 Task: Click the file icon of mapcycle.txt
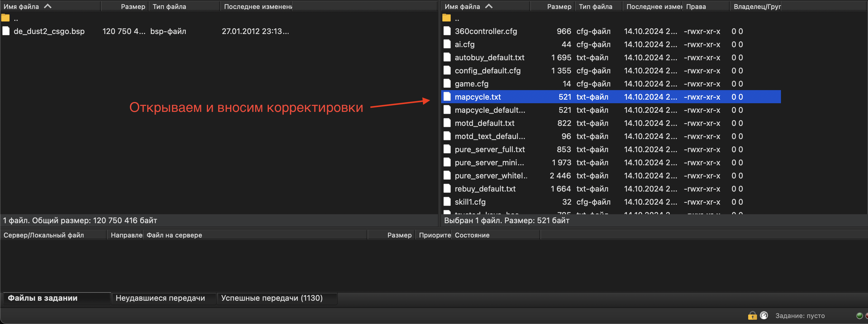447,97
